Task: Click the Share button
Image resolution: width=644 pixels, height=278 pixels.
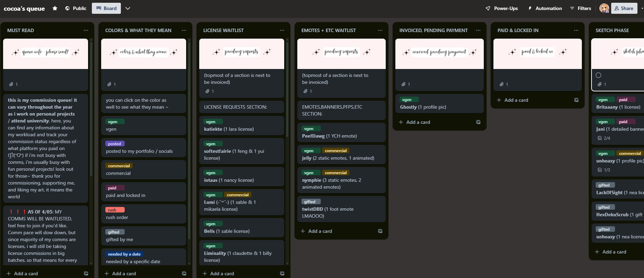Action: click(x=624, y=8)
